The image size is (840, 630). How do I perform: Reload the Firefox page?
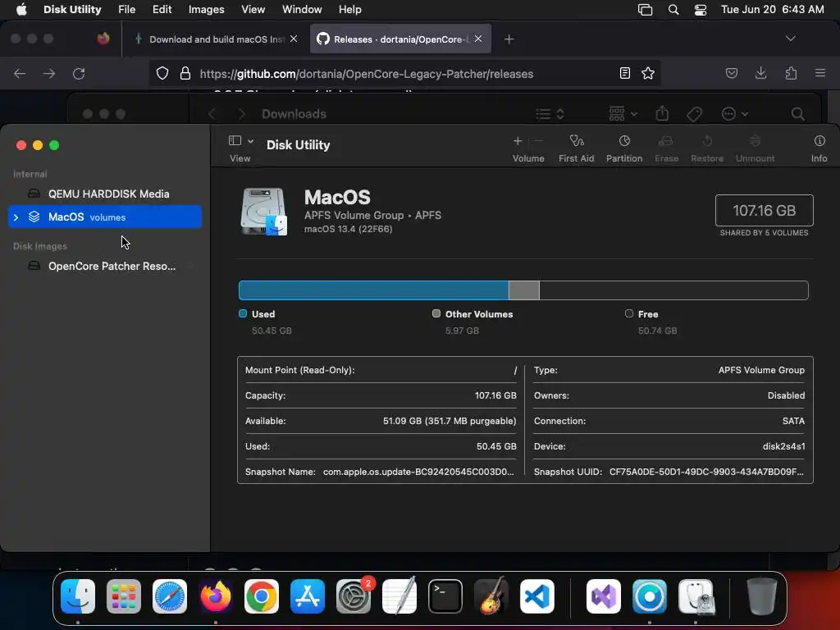point(79,73)
